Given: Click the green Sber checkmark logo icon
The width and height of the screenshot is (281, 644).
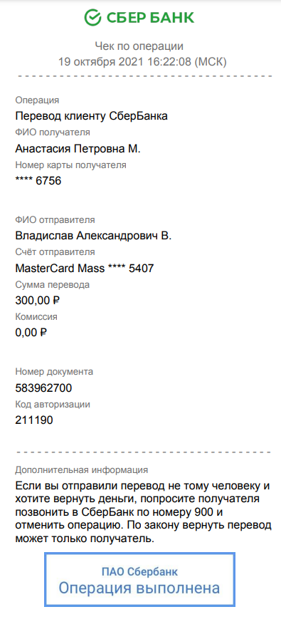Looking at the screenshot, I should pos(93,17).
